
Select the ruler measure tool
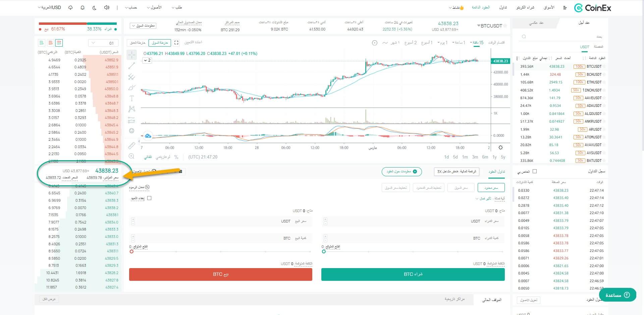(131, 145)
